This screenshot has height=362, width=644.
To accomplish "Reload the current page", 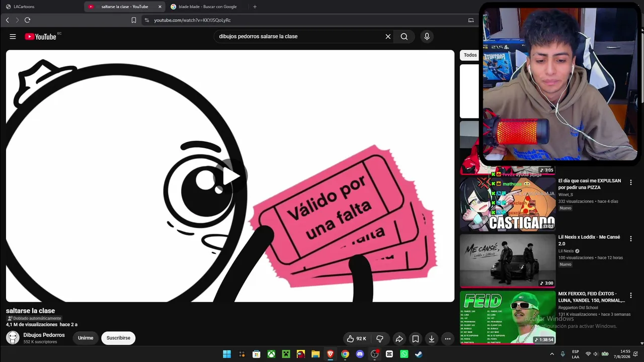I will coord(27,20).
